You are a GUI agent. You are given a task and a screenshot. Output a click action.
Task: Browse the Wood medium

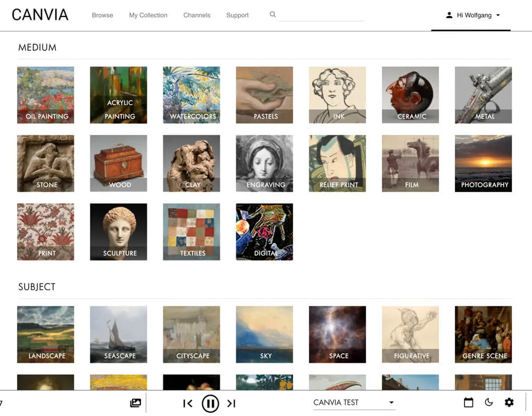click(x=119, y=163)
